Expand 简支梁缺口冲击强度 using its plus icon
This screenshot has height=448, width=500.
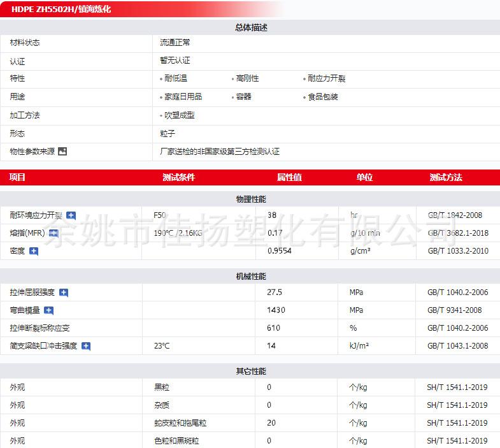coord(86,346)
